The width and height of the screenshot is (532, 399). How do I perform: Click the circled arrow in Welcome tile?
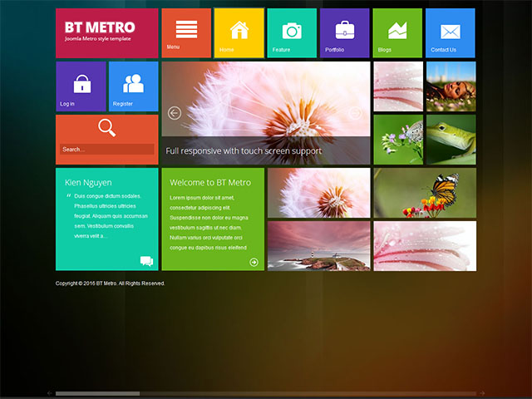click(254, 262)
